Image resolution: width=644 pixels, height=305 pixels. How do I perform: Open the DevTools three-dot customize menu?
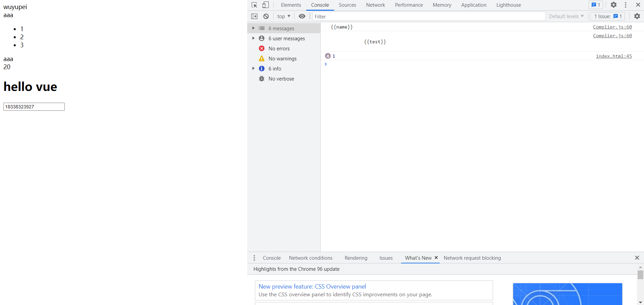626,5
